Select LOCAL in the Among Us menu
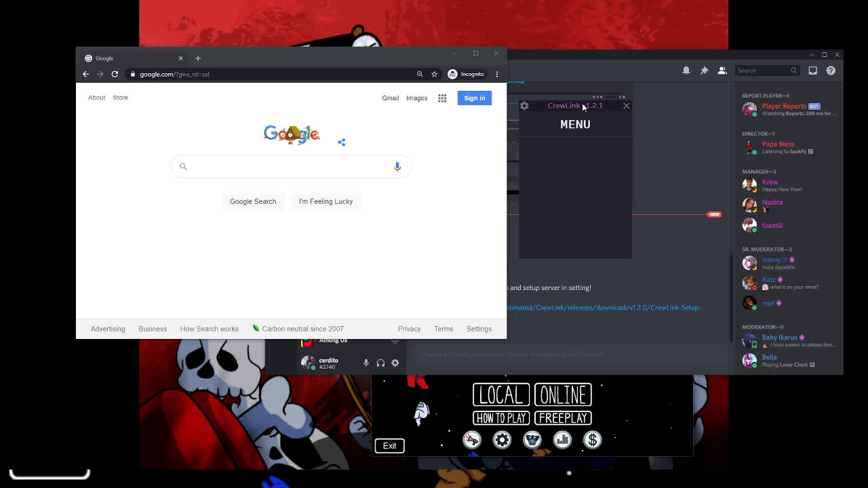This screenshot has height=488, width=868. click(x=501, y=394)
